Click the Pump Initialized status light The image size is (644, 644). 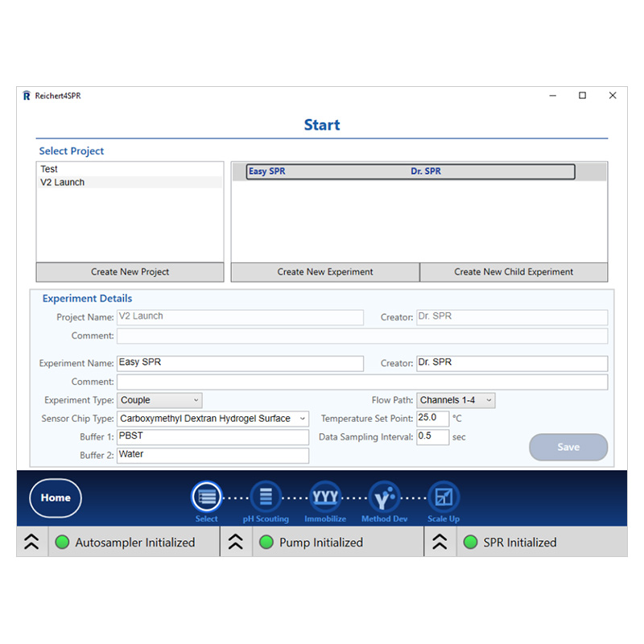pyautogui.click(x=266, y=542)
